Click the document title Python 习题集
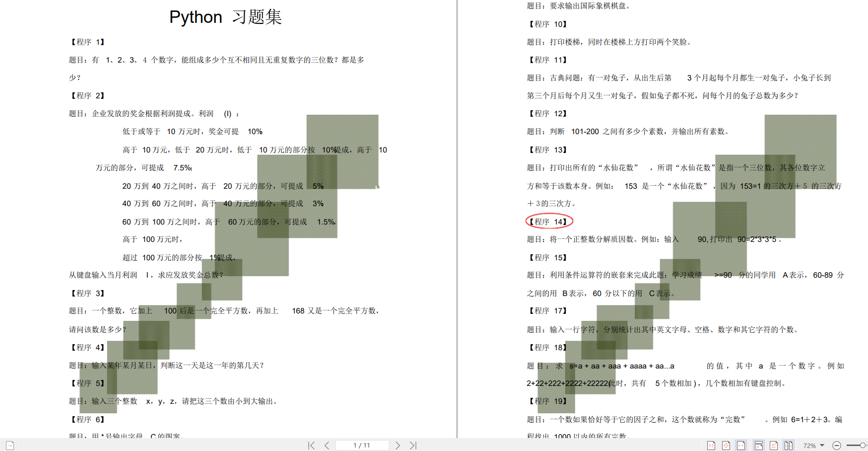This screenshot has height=451, width=868. [x=224, y=16]
